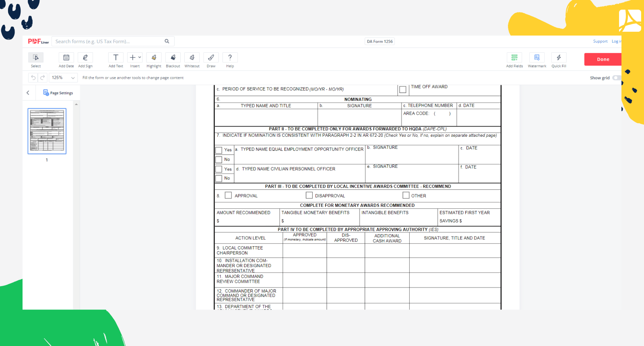Open the 125% zoom dropdown
The height and width of the screenshot is (346, 644).
point(63,78)
